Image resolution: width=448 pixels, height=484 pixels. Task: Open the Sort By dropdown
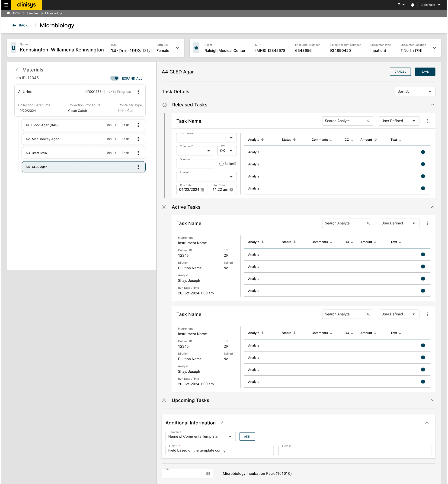pyautogui.click(x=415, y=91)
